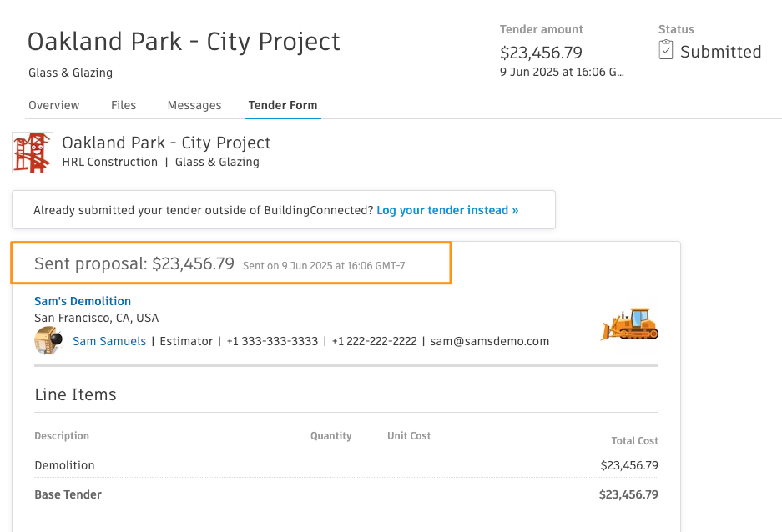
Task: Open Sam Samuels' contact profile link
Action: [x=109, y=341]
